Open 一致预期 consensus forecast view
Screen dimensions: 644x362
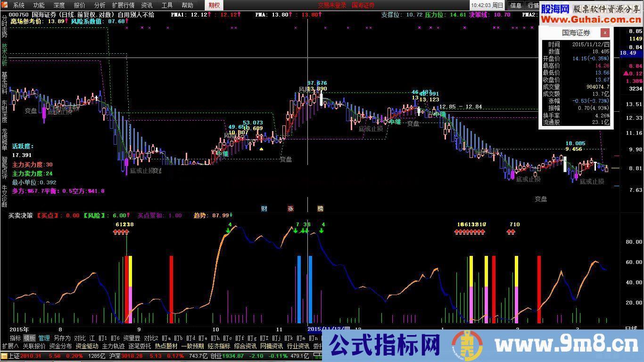tap(194, 346)
